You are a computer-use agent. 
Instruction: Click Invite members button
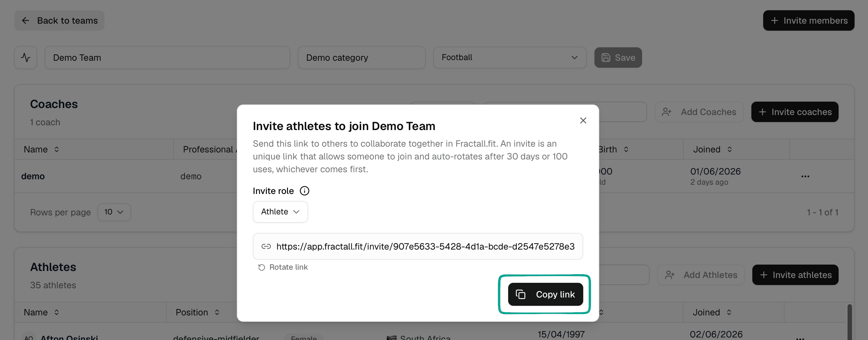tap(808, 20)
